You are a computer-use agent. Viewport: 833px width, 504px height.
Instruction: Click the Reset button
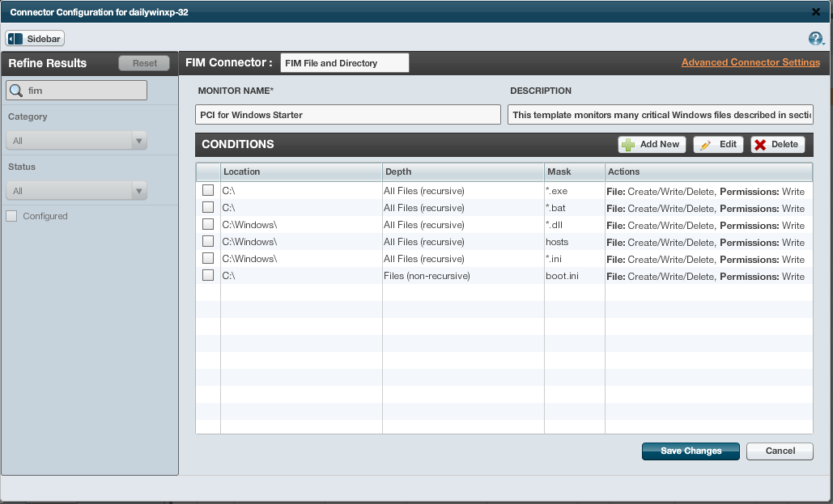coord(143,63)
